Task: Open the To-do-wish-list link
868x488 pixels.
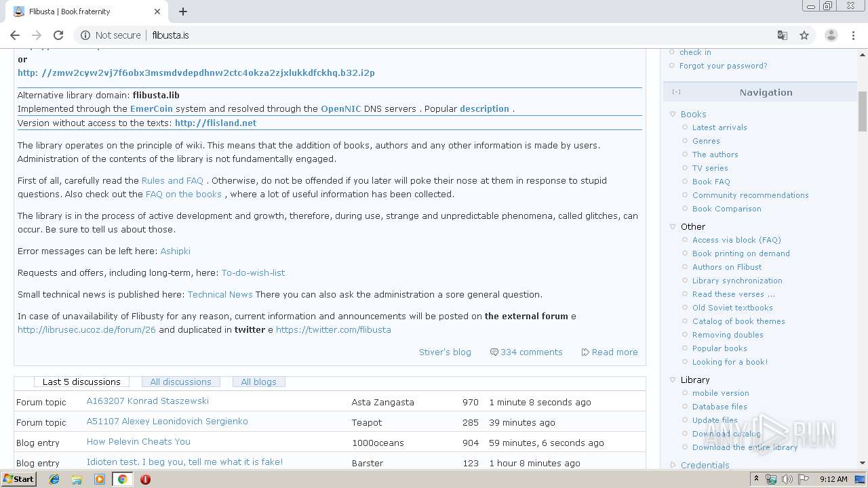Action: point(253,273)
